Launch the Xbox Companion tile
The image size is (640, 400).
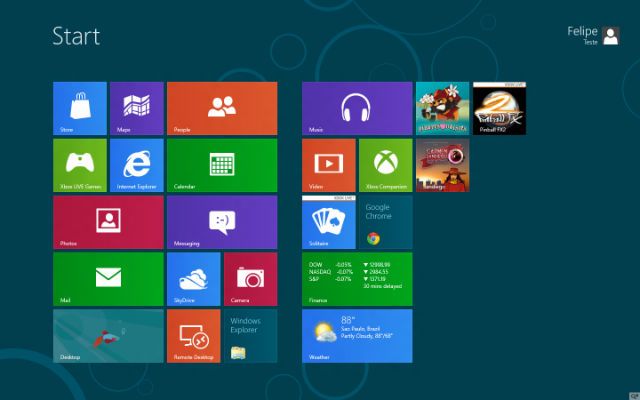[x=386, y=165]
